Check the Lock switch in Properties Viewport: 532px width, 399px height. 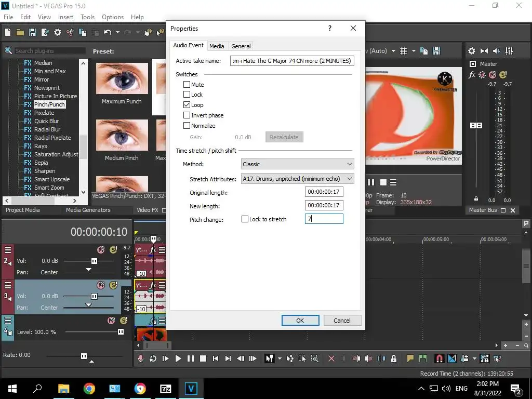[x=187, y=95]
